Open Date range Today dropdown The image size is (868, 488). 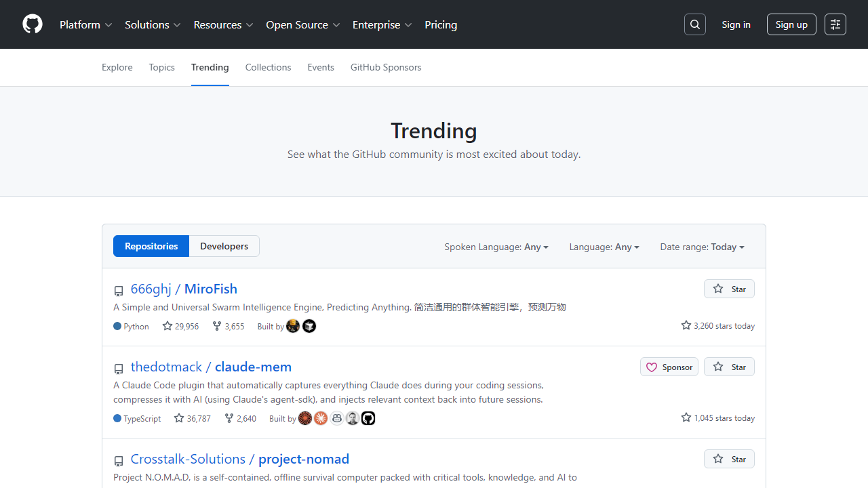click(x=703, y=247)
